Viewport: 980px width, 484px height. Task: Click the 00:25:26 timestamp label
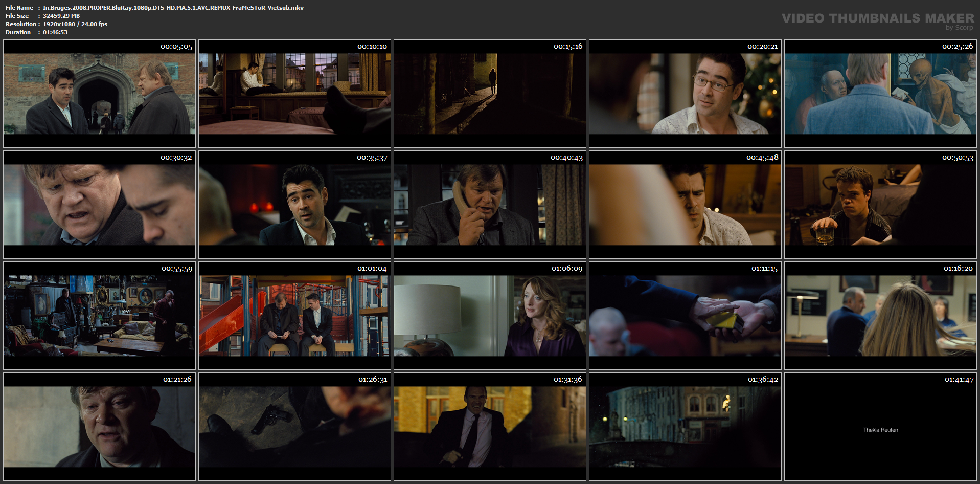click(x=958, y=47)
